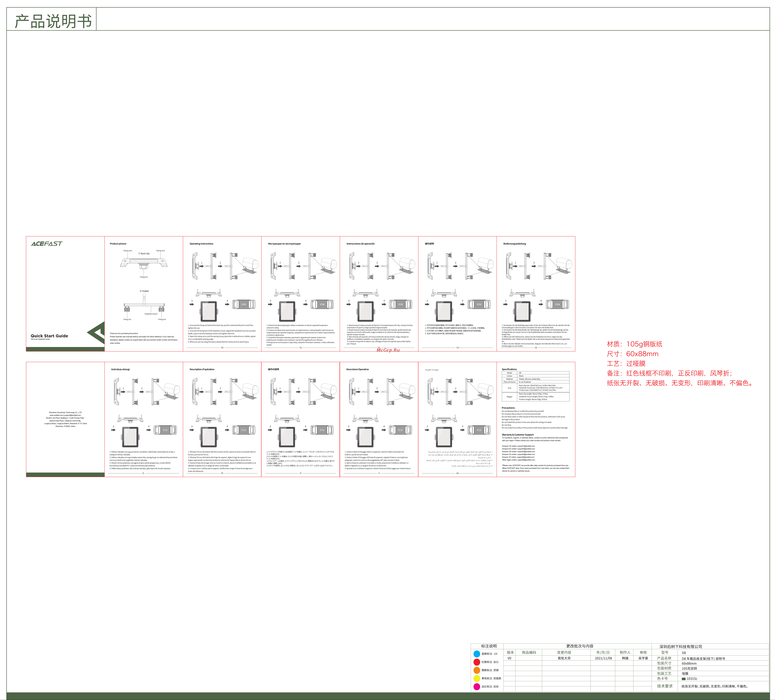Viewport: 775px width, 700px height.
Task: Click the 首批大货 change content cell
Action: tap(564, 658)
